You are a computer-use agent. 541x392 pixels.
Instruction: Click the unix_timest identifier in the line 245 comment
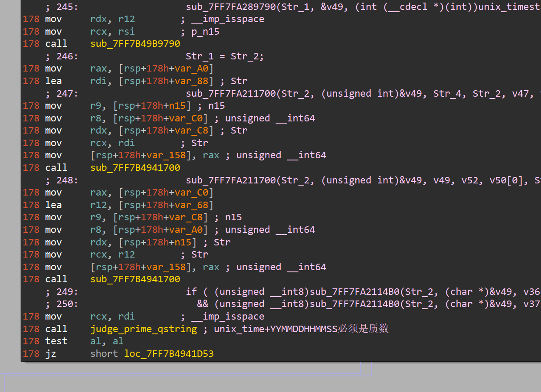click(509, 7)
